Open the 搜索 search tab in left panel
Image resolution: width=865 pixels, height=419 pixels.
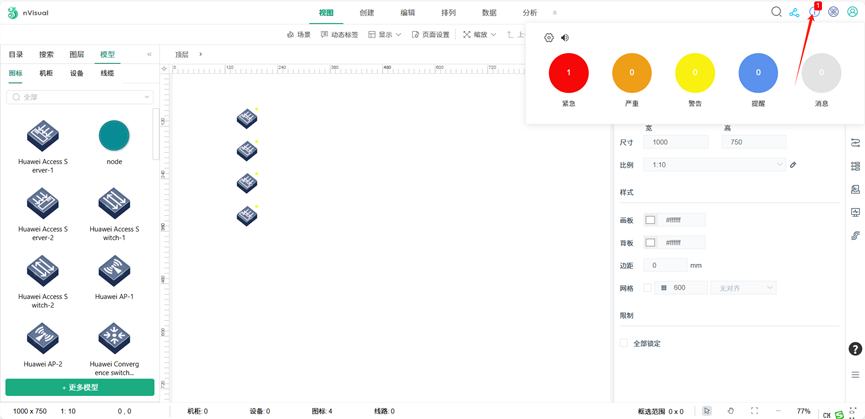(x=46, y=55)
